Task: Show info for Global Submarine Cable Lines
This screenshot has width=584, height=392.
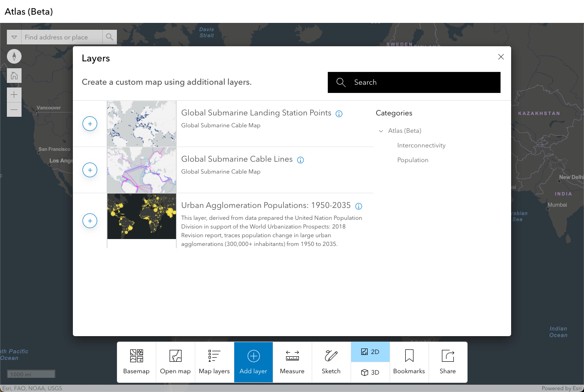Action: point(300,160)
